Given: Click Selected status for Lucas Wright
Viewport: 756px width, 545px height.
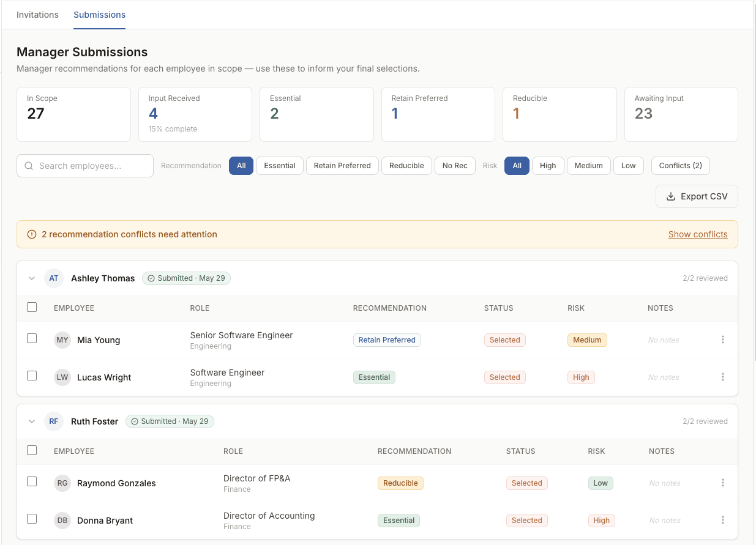Looking at the screenshot, I should coord(505,377).
